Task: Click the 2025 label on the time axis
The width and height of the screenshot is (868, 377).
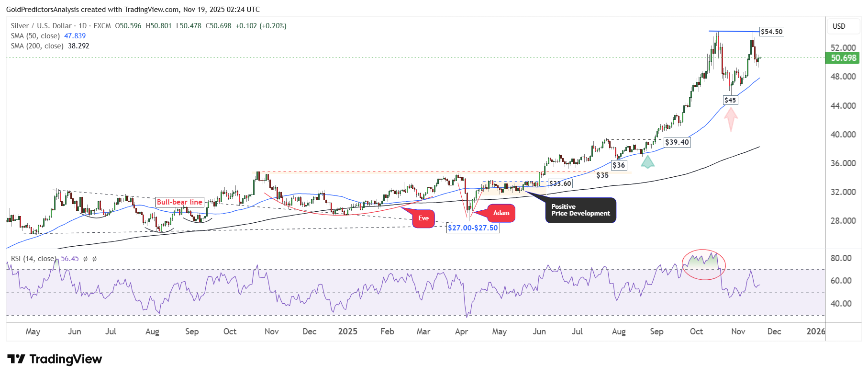Action: click(x=347, y=331)
